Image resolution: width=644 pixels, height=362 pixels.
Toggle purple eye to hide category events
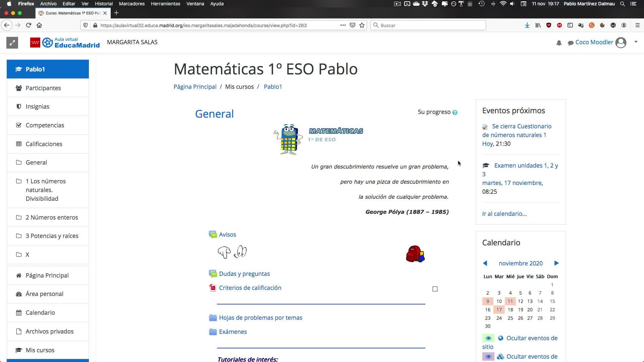488,357
